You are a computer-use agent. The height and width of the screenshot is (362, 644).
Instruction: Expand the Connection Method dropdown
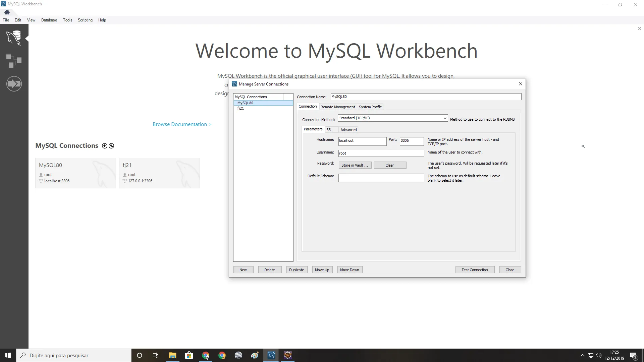445,118
